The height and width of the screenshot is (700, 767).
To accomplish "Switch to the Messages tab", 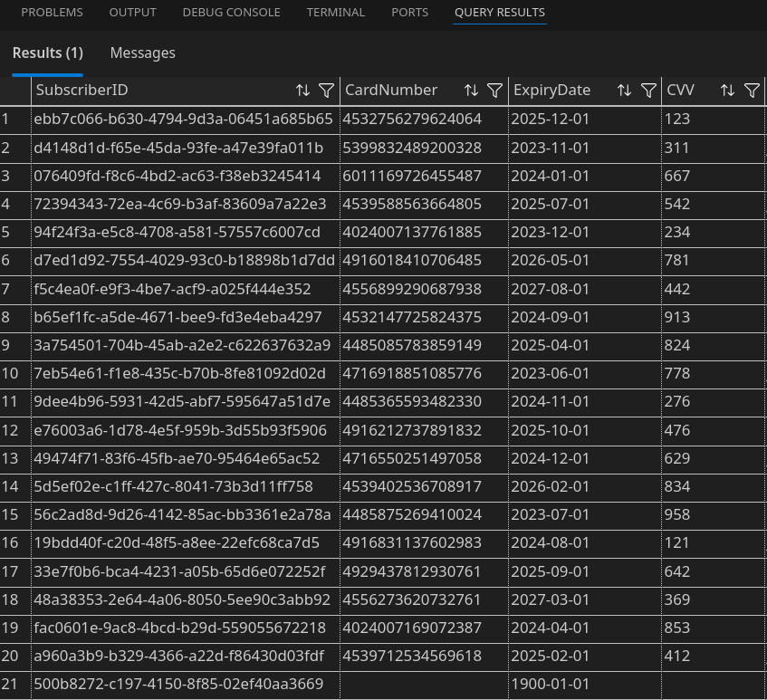I will pos(142,53).
